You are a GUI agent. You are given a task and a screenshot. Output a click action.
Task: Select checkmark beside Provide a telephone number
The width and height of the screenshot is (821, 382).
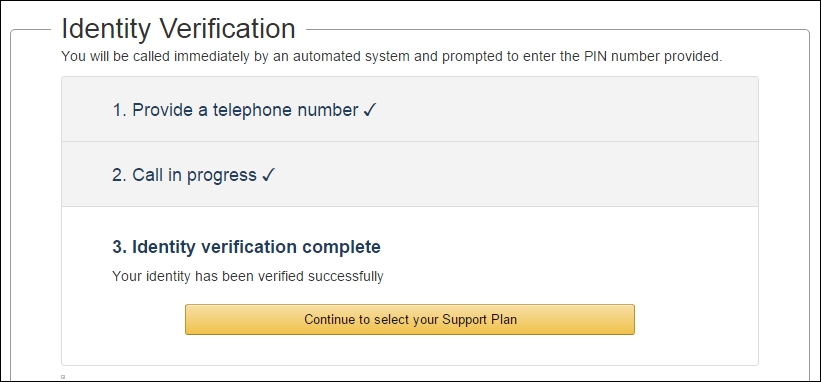point(370,110)
